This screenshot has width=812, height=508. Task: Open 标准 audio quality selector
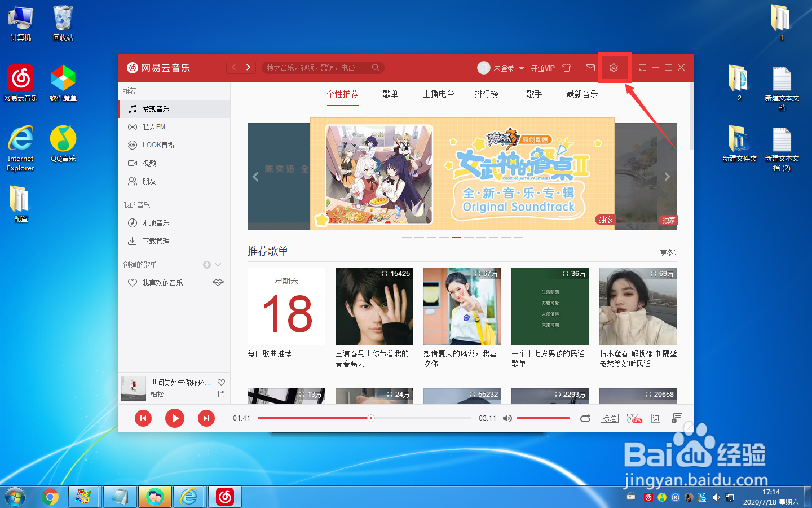[x=609, y=418]
